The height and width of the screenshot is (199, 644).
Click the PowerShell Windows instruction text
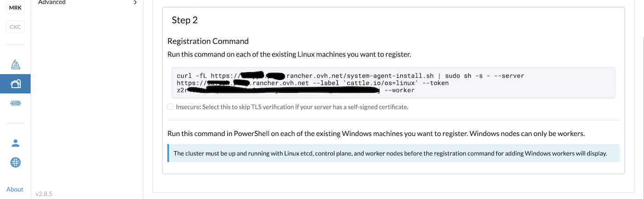pos(376,134)
